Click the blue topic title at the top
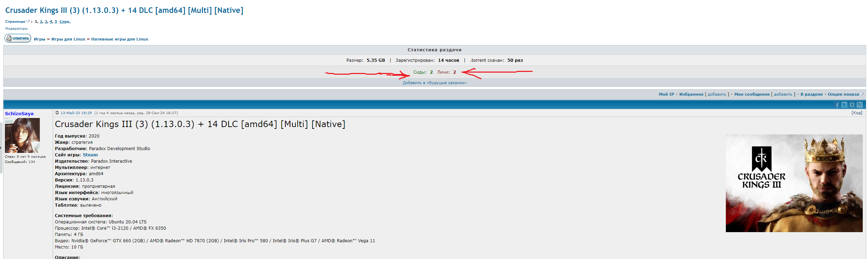This screenshot has width=868, height=259. pos(124,10)
